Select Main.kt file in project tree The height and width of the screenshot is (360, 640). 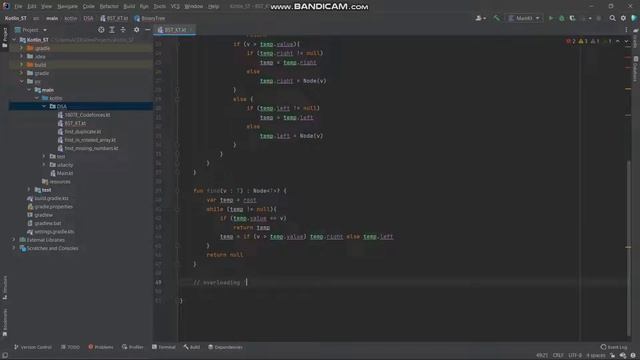pos(62,173)
